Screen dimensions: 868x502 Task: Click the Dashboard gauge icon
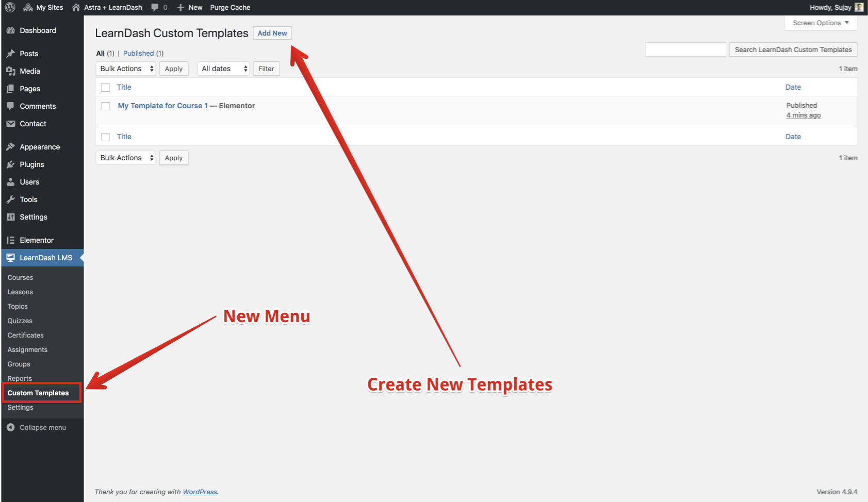(11, 30)
